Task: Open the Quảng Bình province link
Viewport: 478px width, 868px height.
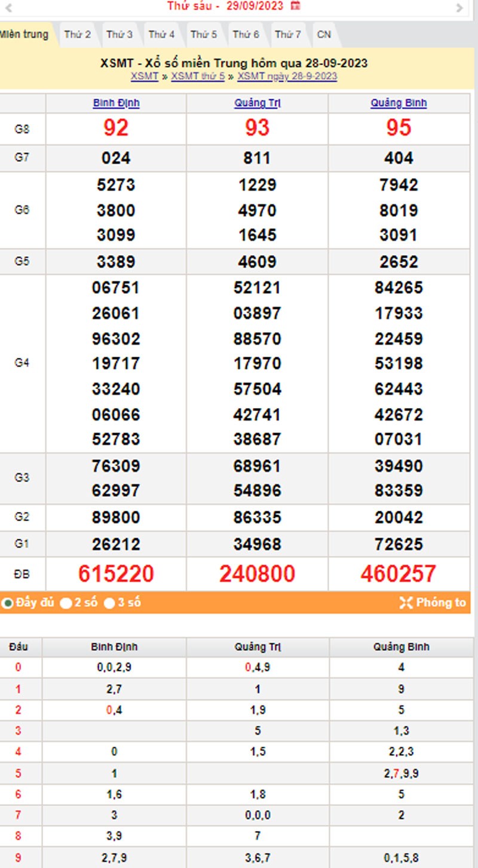Action: click(x=399, y=103)
